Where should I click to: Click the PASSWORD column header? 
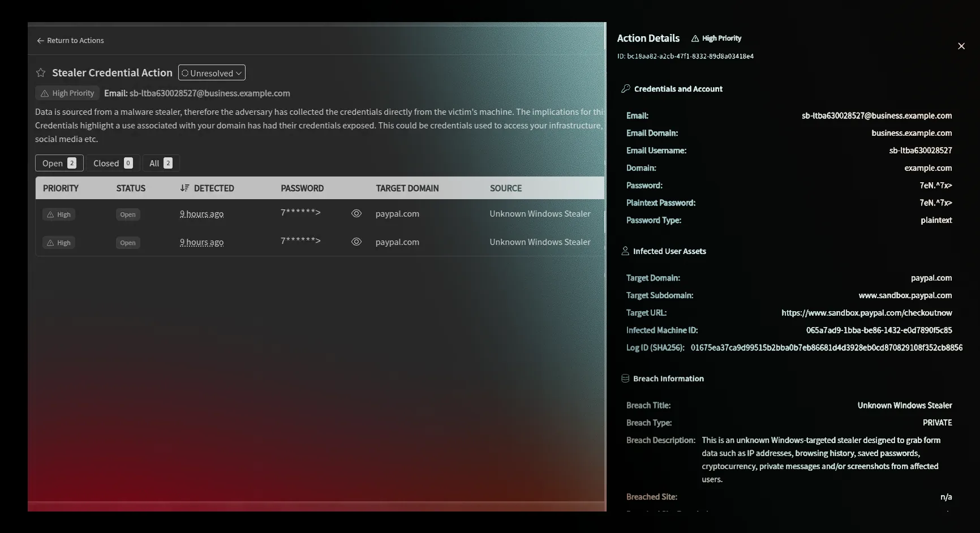[x=302, y=188]
